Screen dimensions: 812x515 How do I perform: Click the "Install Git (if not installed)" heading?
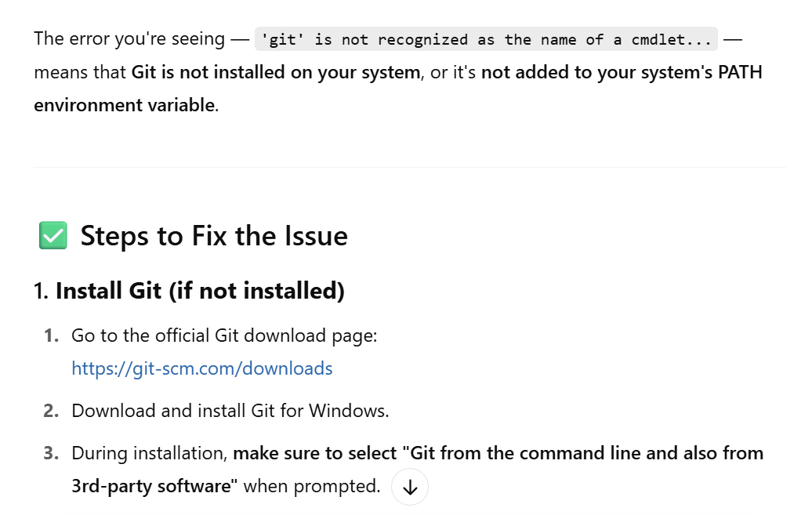200,291
